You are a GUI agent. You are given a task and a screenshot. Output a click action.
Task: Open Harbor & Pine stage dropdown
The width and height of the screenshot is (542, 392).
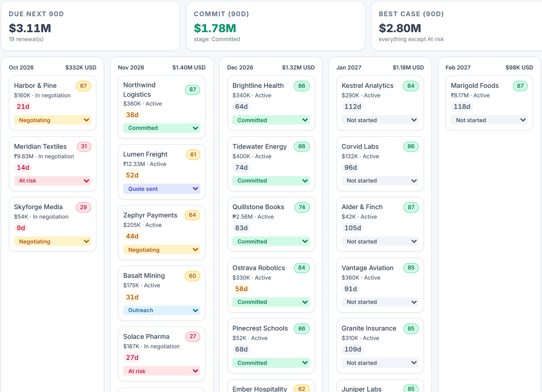click(x=53, y=120)
